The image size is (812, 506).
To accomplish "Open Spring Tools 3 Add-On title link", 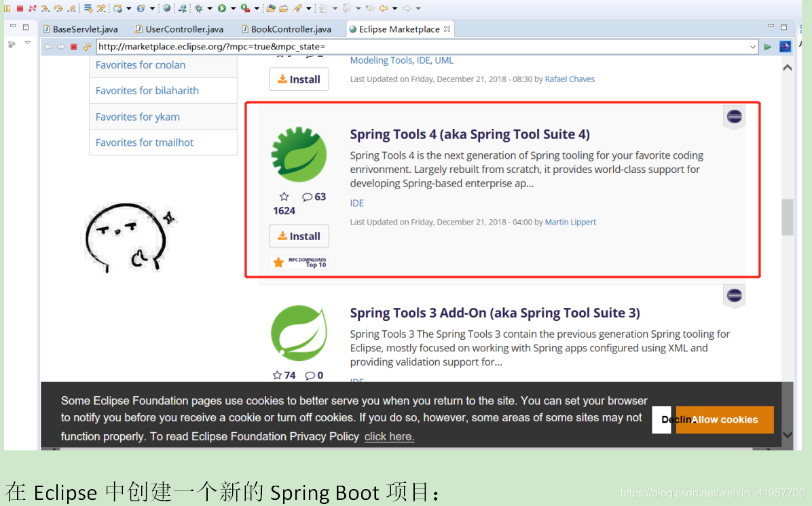I will tap(494, 313).
